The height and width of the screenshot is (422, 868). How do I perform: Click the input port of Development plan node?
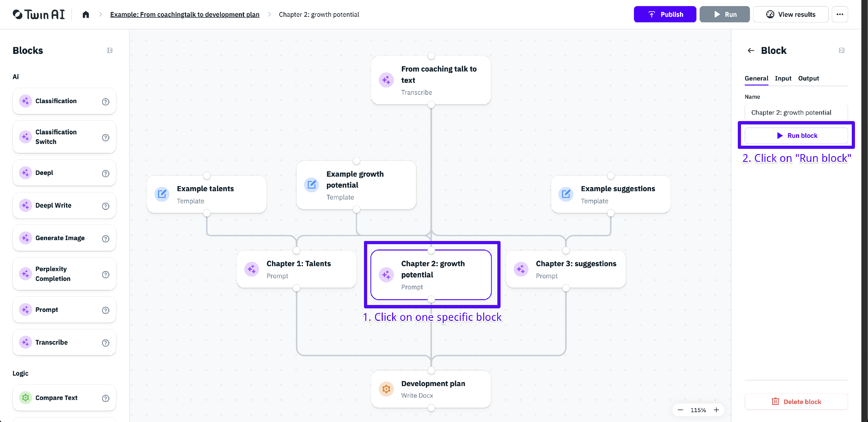(x=431, y=370)
